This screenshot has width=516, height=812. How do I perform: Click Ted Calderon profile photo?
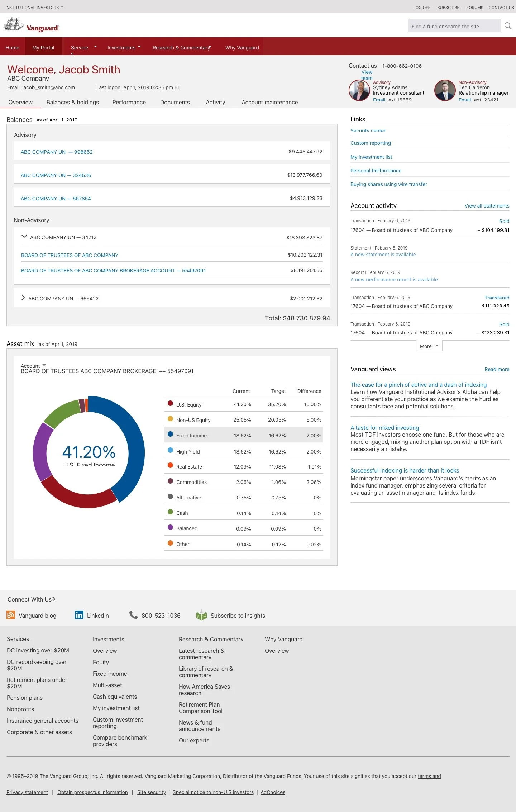click(445, 90)
